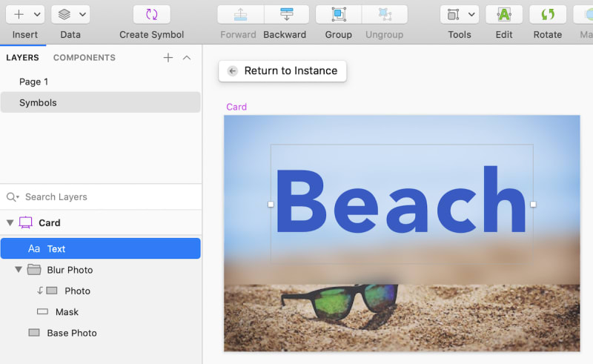Move layer Backward using toolbar icon

point(286,14)
